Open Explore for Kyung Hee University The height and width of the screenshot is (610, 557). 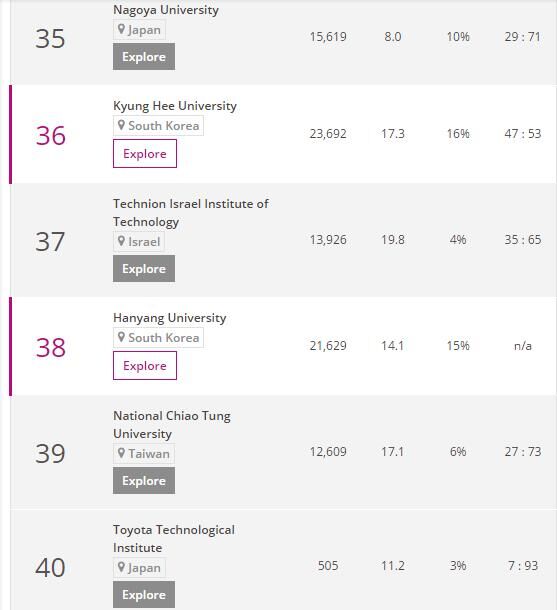point(145,154)
